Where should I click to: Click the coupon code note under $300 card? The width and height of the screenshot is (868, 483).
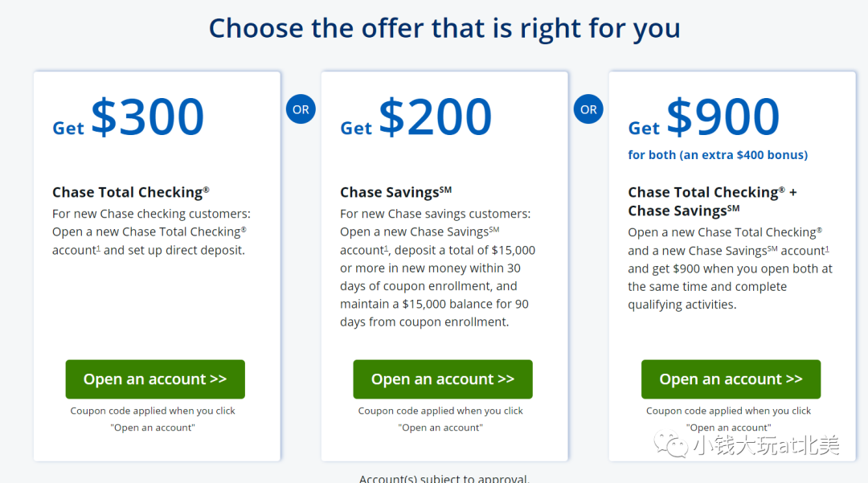(153, 419)
